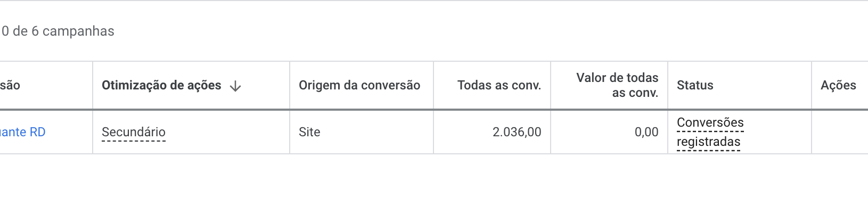Select the Origem da conversão column header
This screenshot has width=868, height=198.
click(359, 85)
